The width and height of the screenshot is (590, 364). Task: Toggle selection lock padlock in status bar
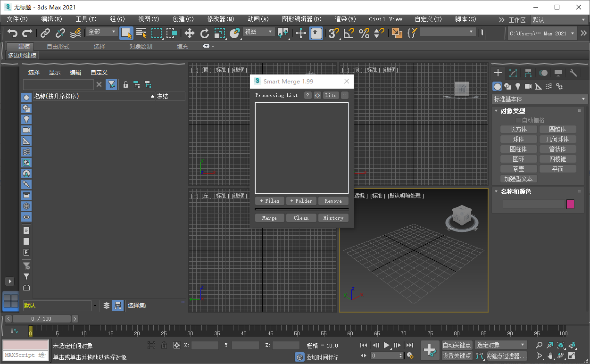point(164,345)
